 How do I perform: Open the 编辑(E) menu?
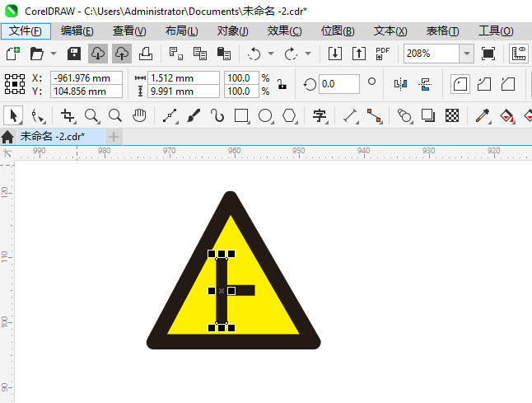(77, 31)
